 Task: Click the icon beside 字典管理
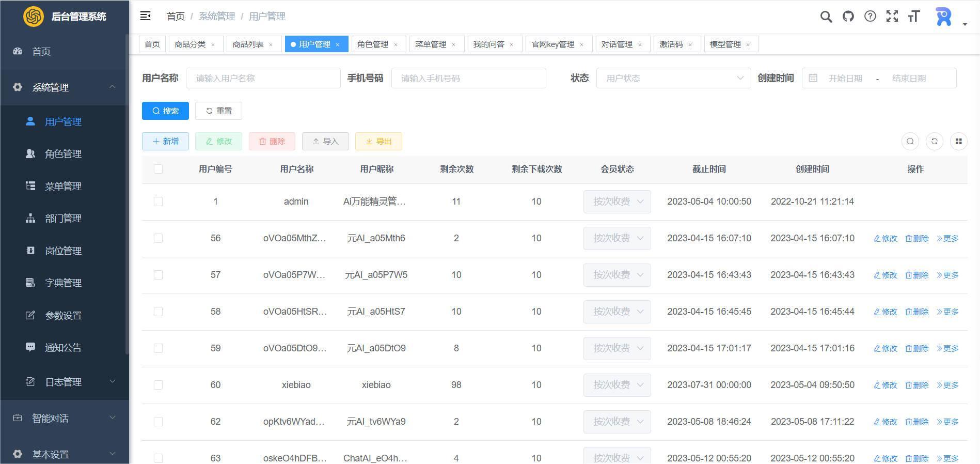point(30,283)
